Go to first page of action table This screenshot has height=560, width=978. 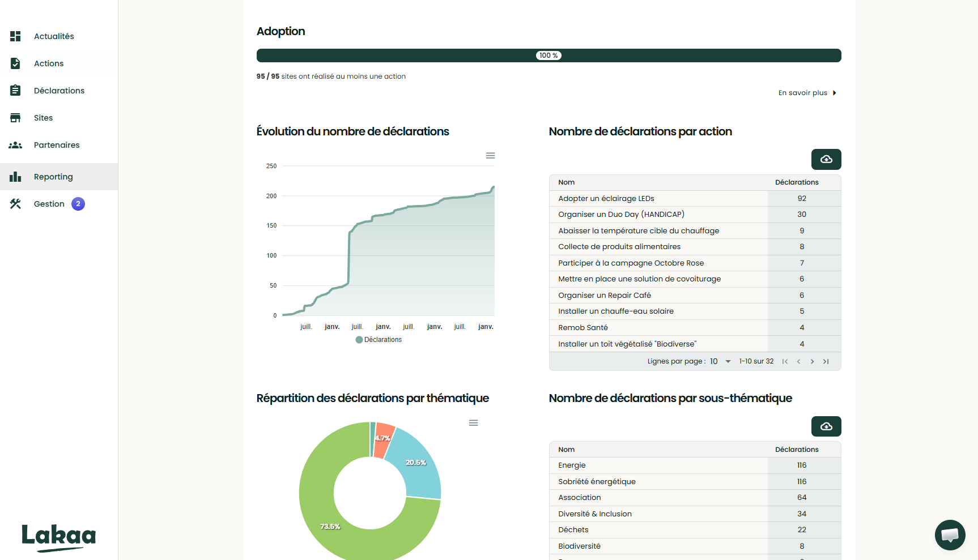[785, 361]
